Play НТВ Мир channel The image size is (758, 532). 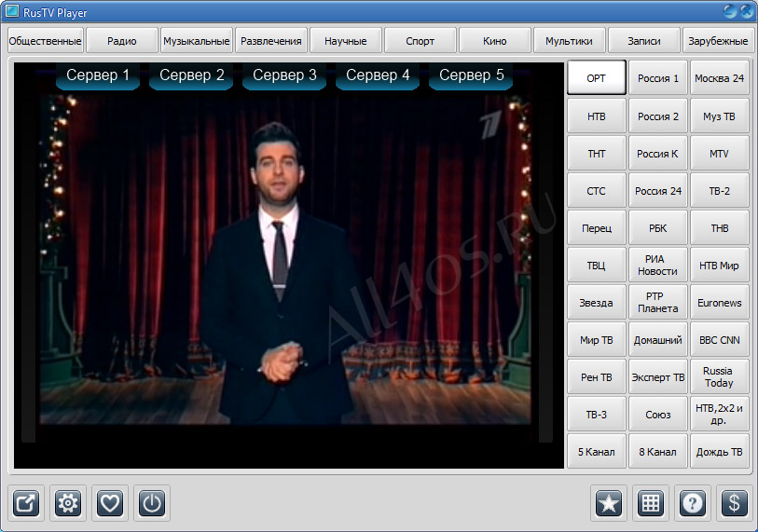click(720, 265)
